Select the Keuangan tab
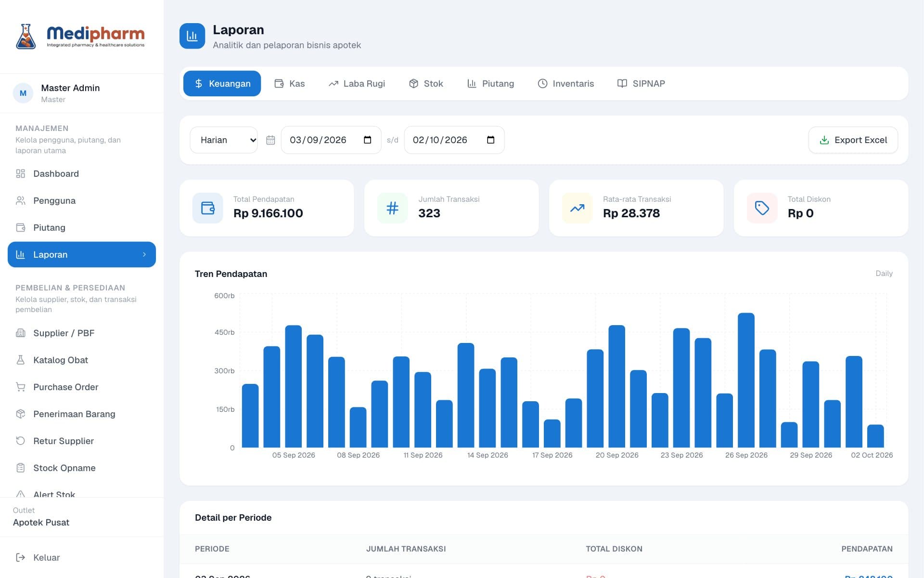This screenshot has width=924, height=578. pyautogui.click(x=222, y=83)
